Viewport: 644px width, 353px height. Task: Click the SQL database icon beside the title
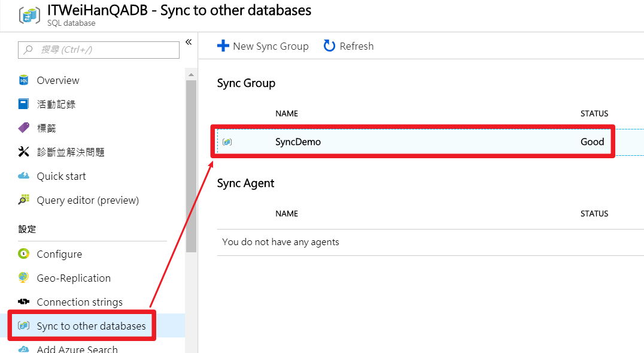29,16
